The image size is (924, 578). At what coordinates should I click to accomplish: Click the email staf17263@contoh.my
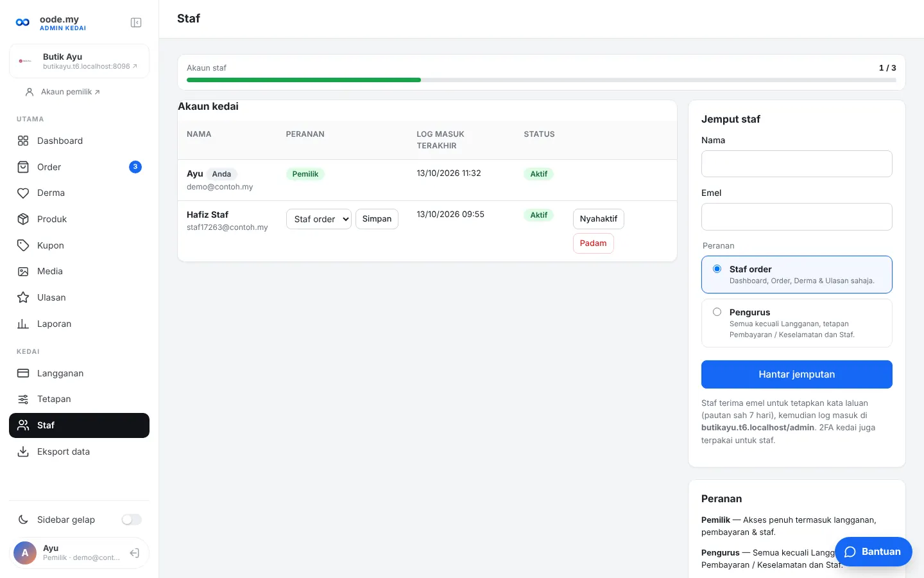(x=227, y=227)
